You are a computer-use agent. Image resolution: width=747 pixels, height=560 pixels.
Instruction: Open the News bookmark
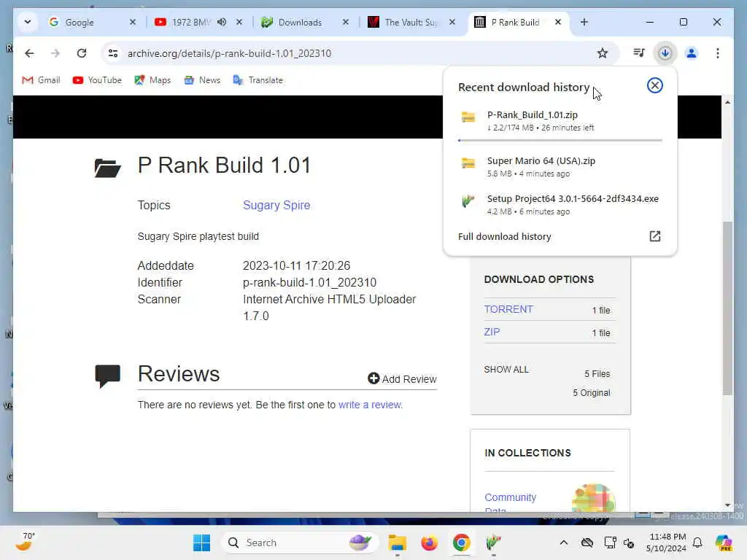point(202,80)
